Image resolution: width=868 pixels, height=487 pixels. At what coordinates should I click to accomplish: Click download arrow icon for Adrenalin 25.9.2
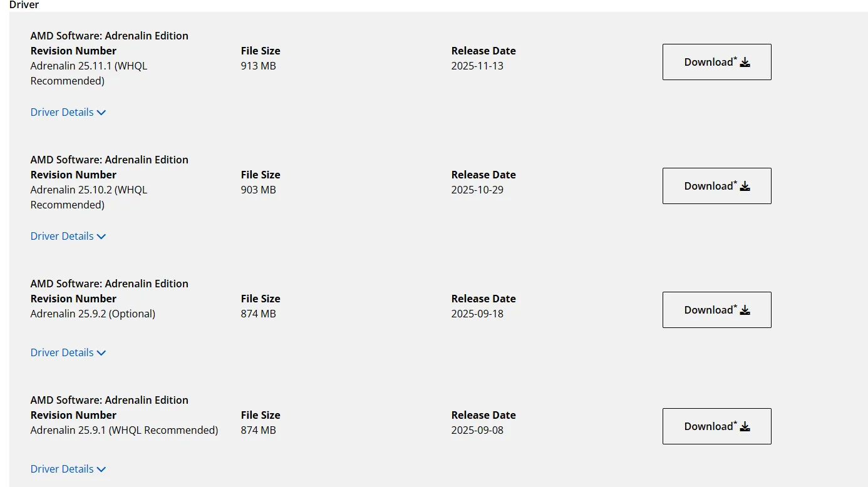(x=745, y=310)
